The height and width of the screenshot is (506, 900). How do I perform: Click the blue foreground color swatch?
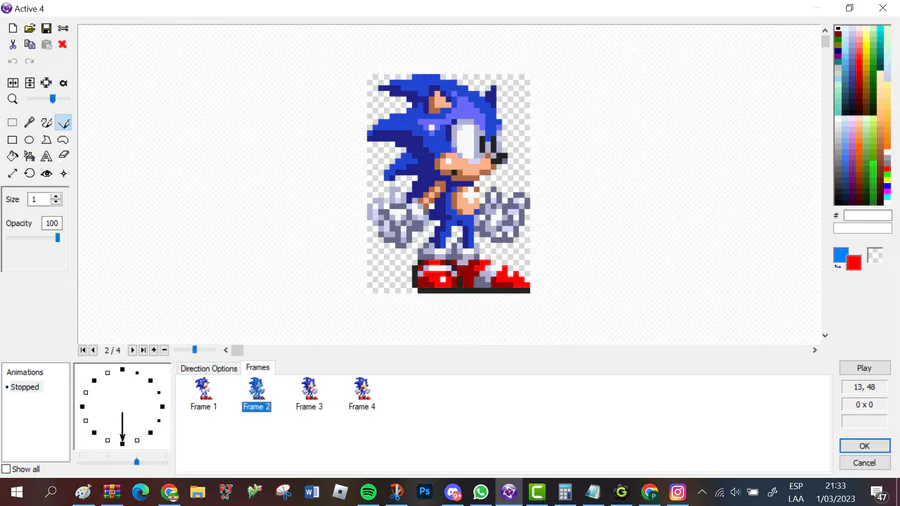pos(840,254)
